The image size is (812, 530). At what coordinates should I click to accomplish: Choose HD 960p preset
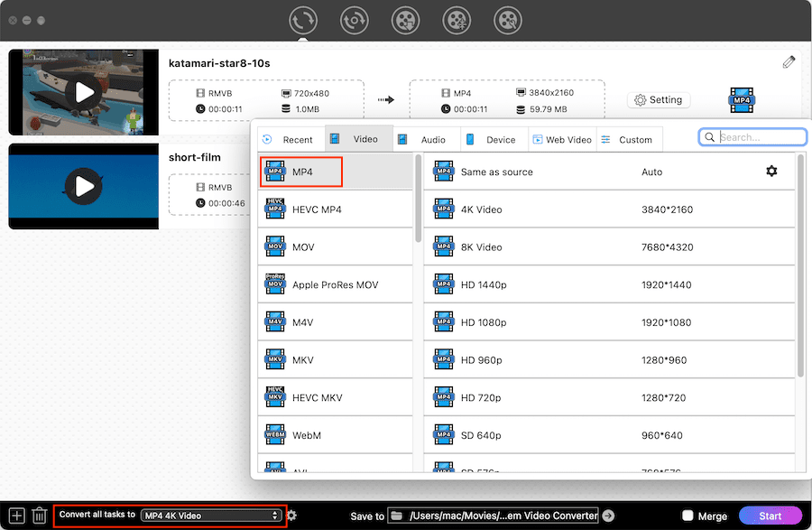pos(609,360)
